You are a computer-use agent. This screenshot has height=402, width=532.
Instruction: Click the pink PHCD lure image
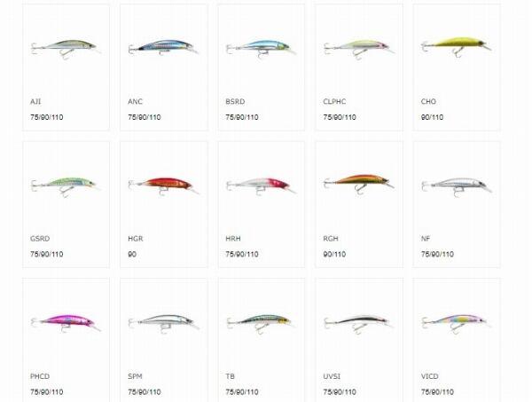66,323
